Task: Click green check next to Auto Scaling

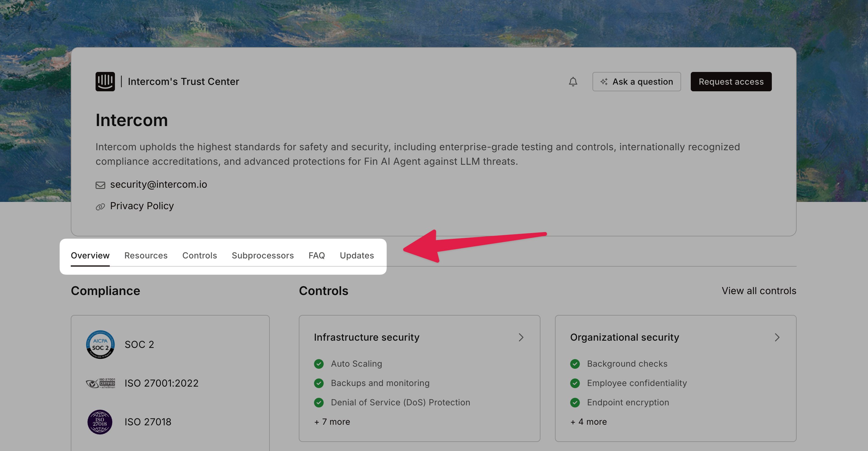Action: point(319,364)
